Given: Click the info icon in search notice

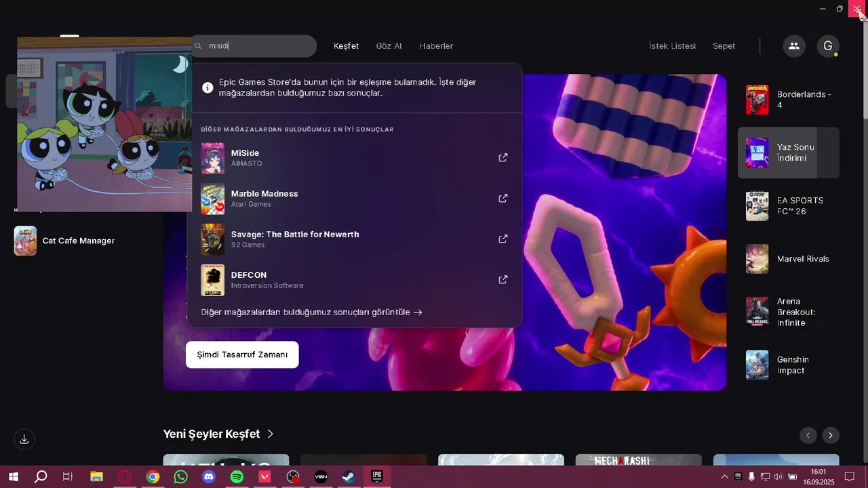Looking at the screenshot, I should (x=208, y=87).
